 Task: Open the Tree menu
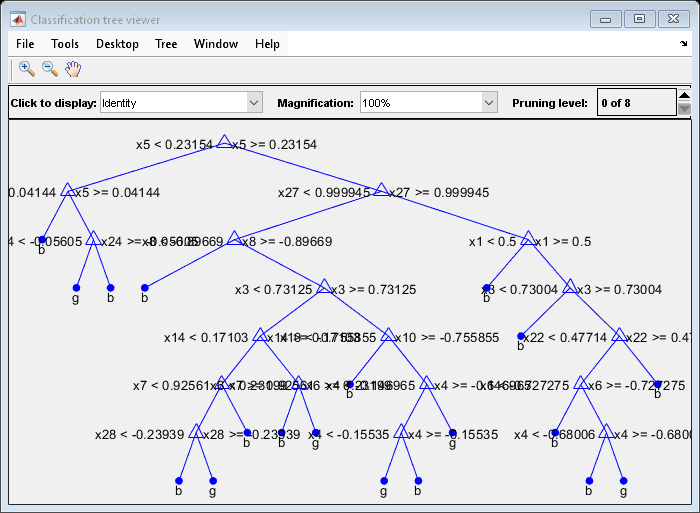pos(166,44)
